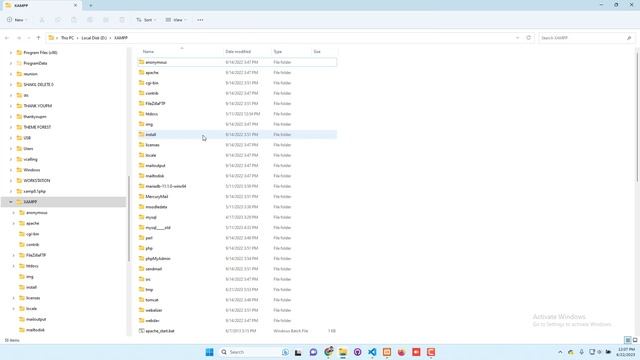The width and height of the screenshot is (640, 360).
Task: Expand licenses in navigation tree
Action: tap(14, 298)
